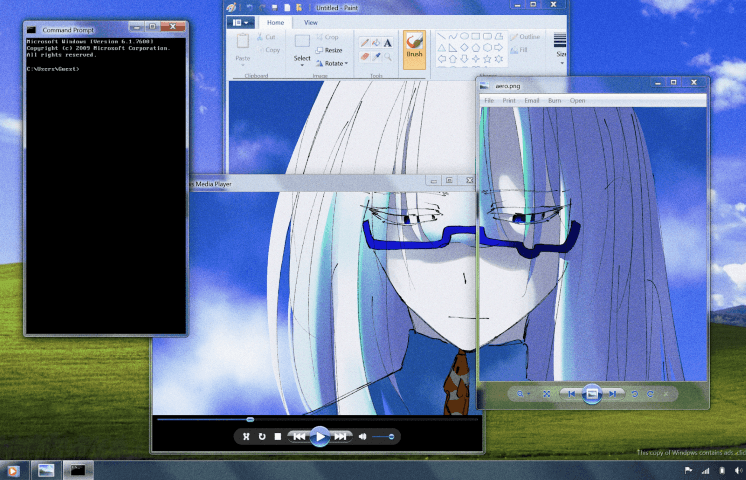Open the Outline dropdown in Paint
Image resolution: width=746 pixels, height=480 pixels.
click(x=525, y=37)
